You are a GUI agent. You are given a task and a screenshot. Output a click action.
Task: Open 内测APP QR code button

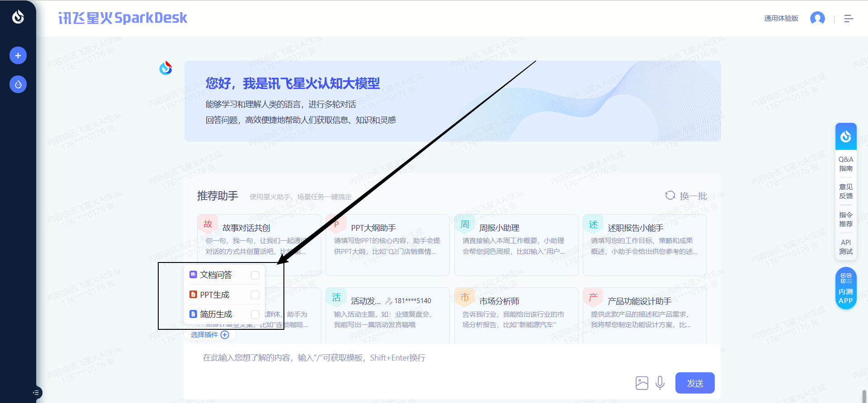(x=846, y=288)
